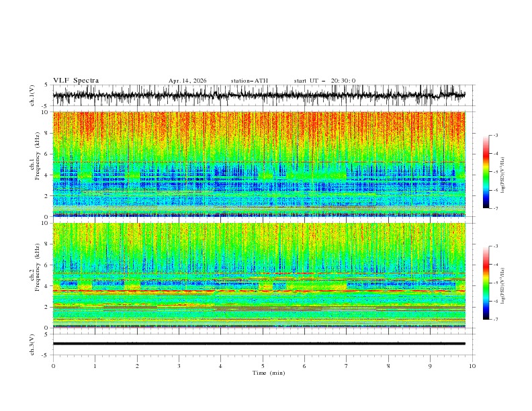Click the ch.2 "Frequency (kHz)" axis label
The image size is (532, 411).
click(x=38, y=267)
